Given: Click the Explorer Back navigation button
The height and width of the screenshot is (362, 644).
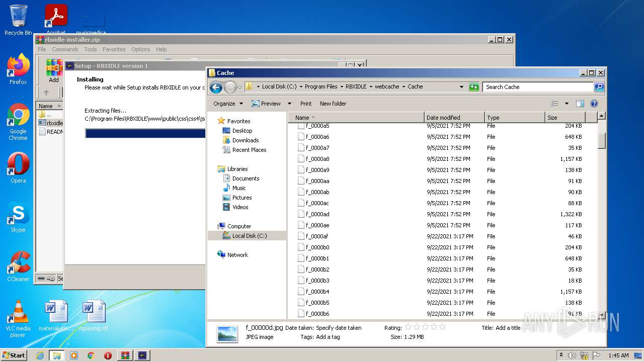Looking at the screenshot, I should (x=216, y=87).
